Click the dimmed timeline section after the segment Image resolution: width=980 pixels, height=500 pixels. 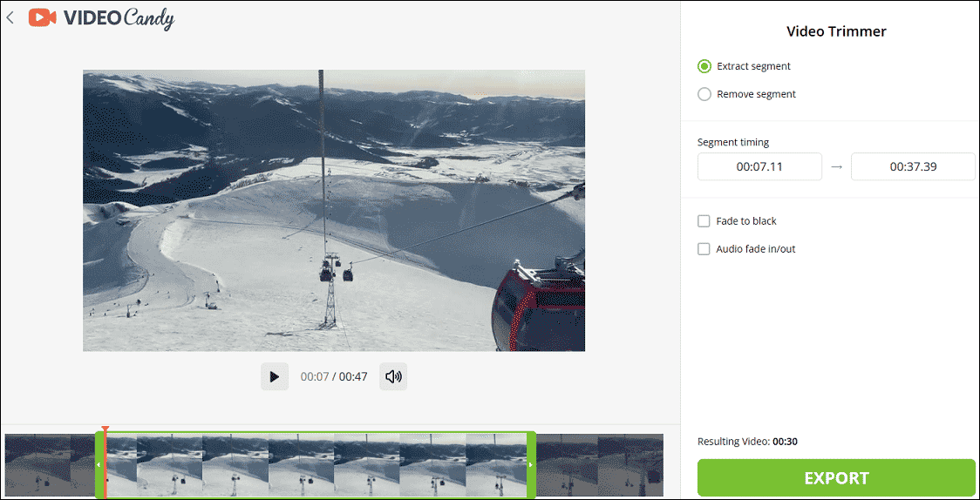tap(599, 465)
